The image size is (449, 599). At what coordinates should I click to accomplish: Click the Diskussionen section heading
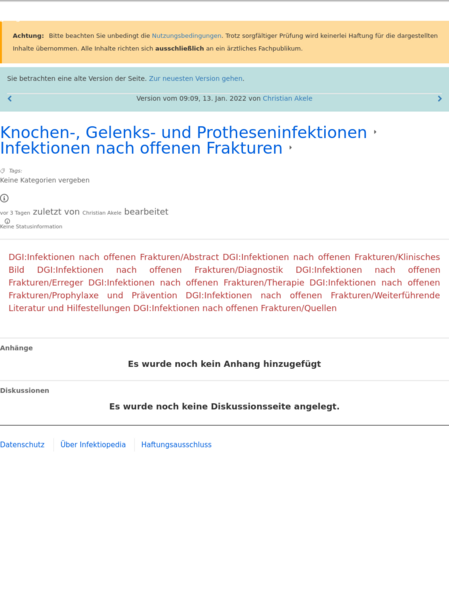(24, 390)
